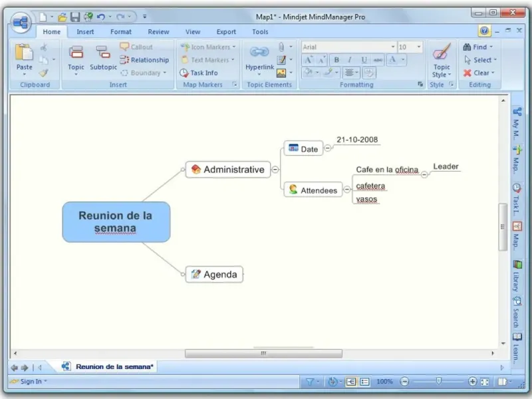Viewport: 532px width, 399px height.
Task: Switch to the Format tab
Action: (x=121, y=31)
